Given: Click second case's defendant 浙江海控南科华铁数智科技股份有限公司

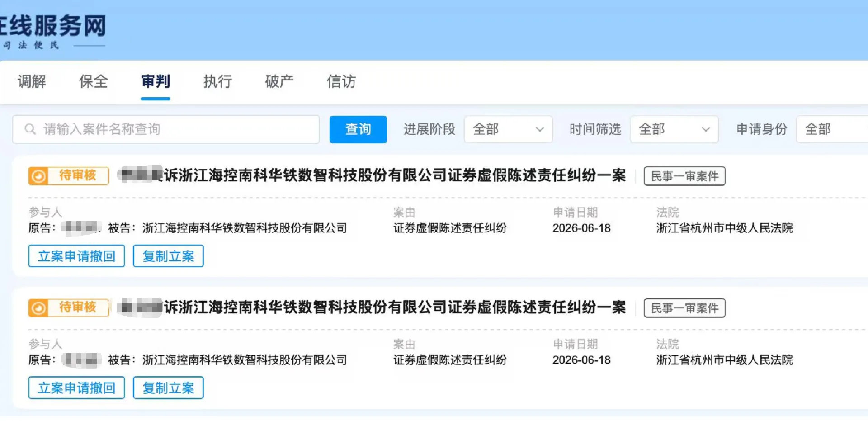Looking at the screenshot, I should pos(245,360).
